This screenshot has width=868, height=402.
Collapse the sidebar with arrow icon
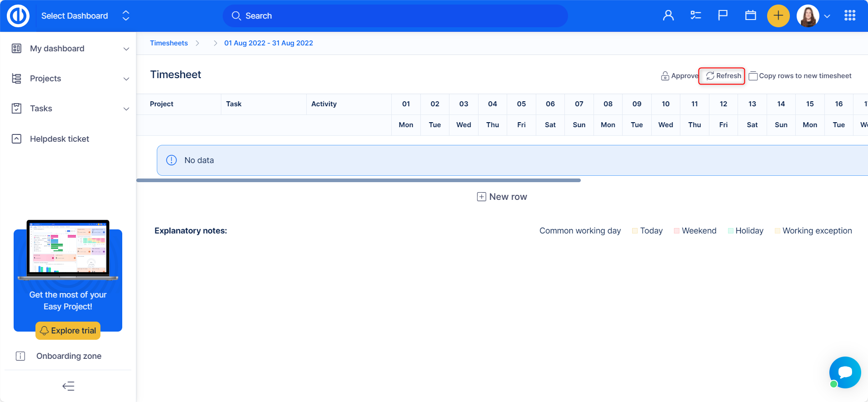68,386
